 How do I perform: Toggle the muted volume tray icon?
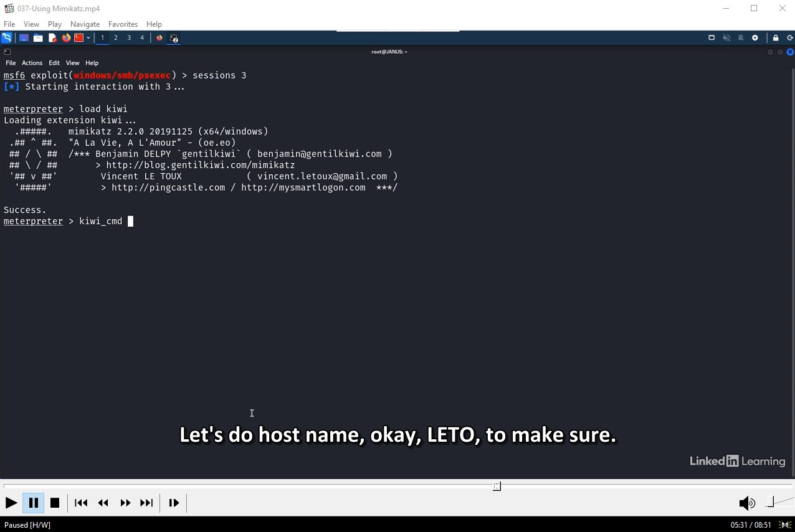(x=726, y=38)
